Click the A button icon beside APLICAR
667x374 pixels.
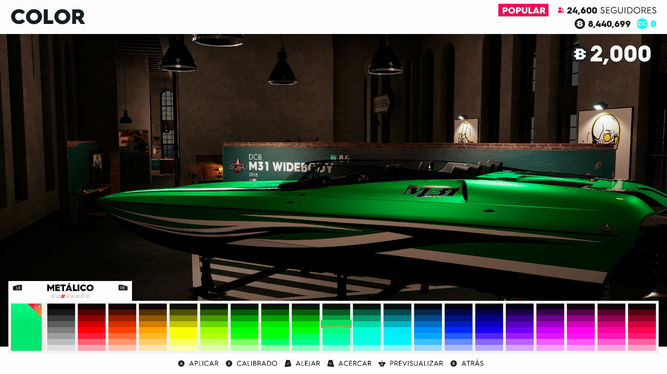tap(181, 363)
